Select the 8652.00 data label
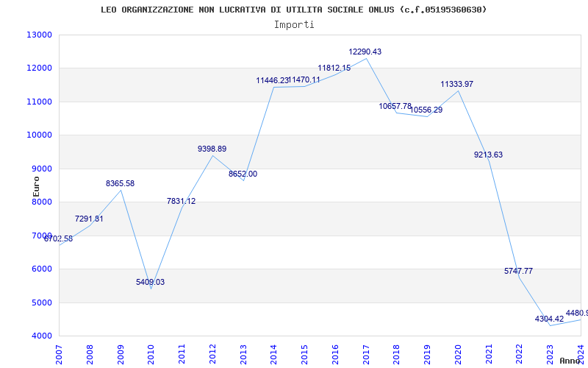 coord(243,174)
